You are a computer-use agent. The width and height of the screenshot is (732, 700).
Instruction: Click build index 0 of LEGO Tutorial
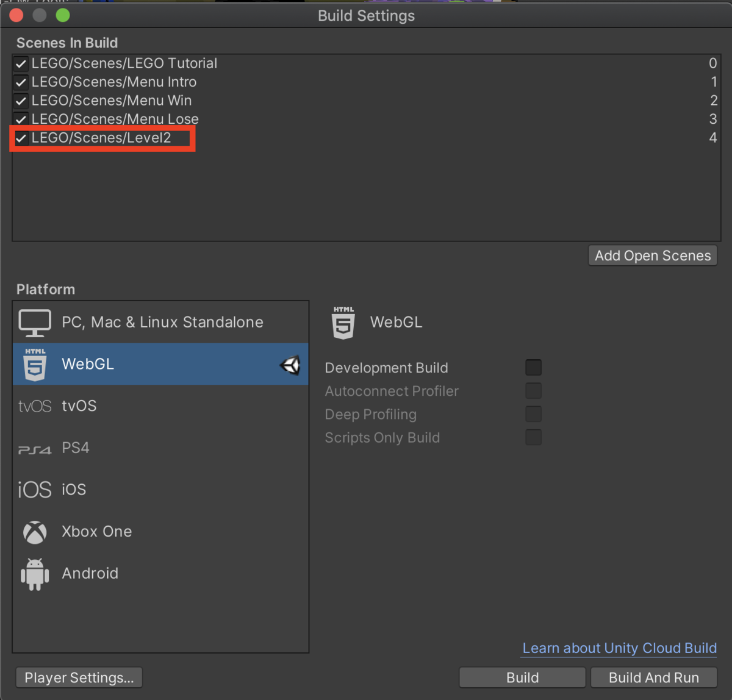(x=712, y=63)
